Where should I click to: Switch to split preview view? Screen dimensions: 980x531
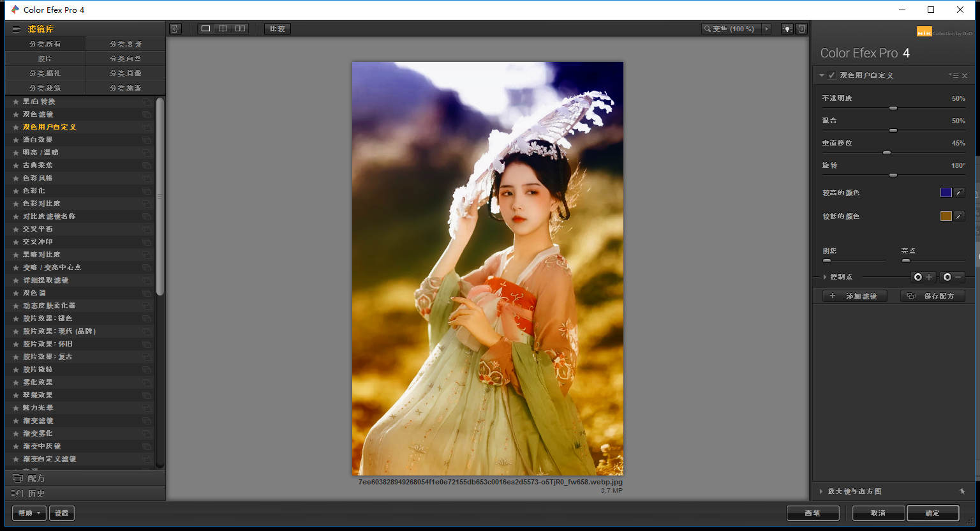[223, 29]
